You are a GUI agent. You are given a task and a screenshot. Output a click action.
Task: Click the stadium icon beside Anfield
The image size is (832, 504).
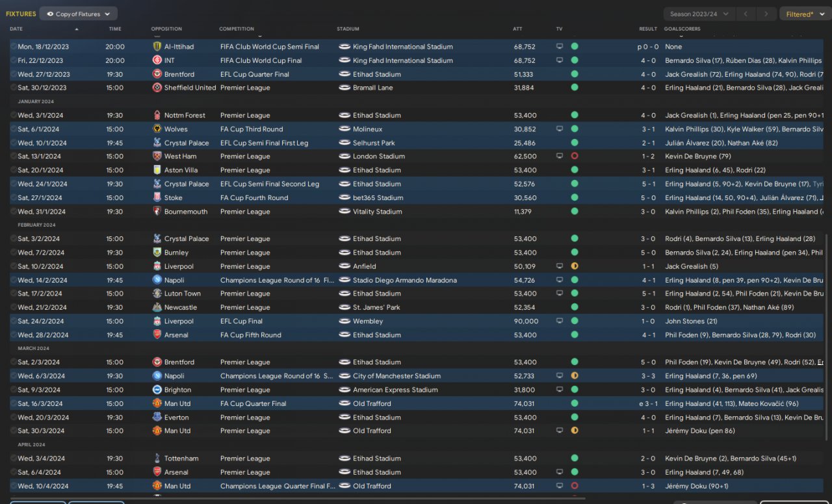344,266
